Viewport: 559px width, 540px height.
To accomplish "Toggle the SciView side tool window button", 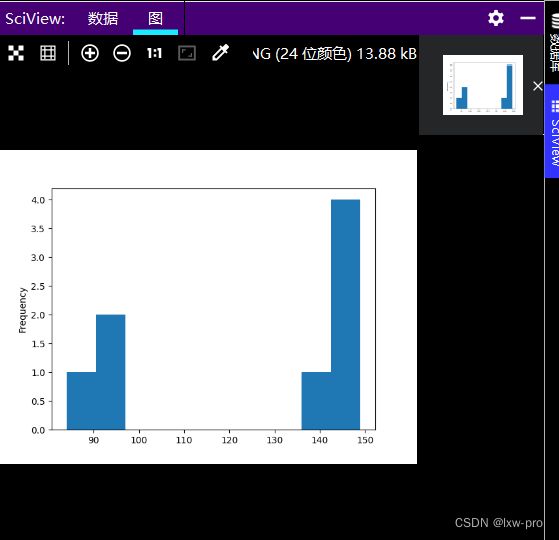I will click(552, 131).
